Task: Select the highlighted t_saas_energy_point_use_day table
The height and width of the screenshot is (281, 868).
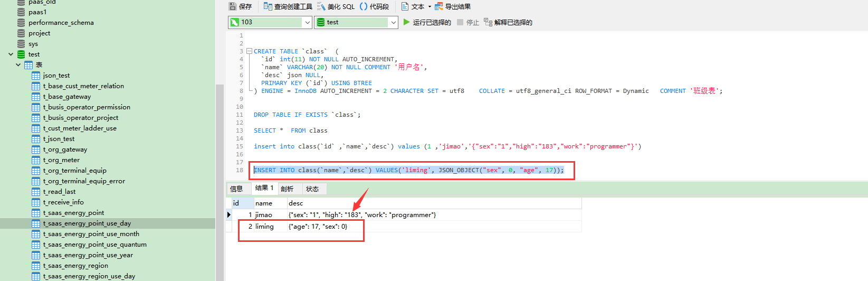Action: pos(87,223)
